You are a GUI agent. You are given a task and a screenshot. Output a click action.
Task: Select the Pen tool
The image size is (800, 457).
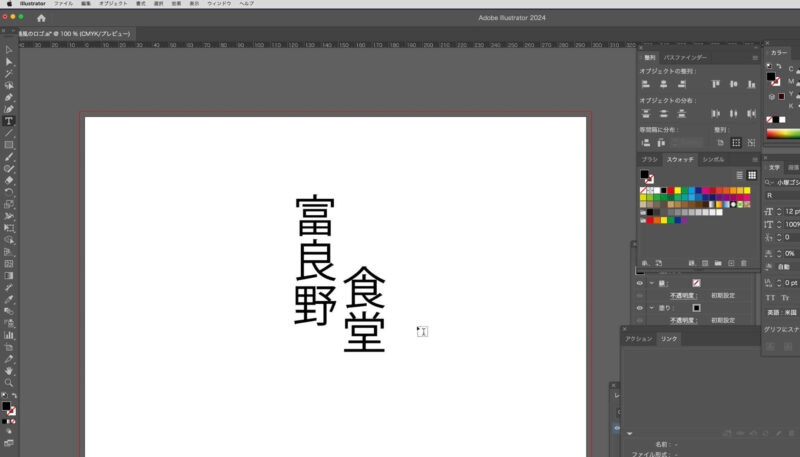(x=9, y=97)
